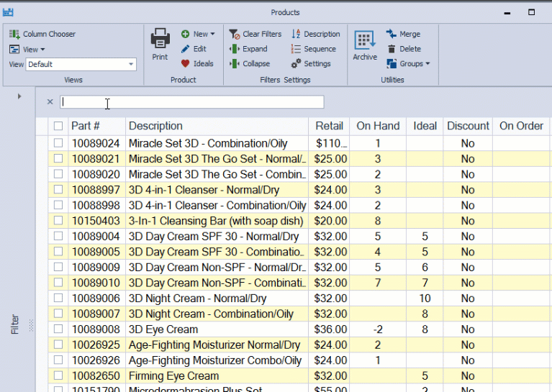The height and width of the screenshot is (392, 552).
Task: Toggle the select-all header checkbox
Action: tap(58, 126)
